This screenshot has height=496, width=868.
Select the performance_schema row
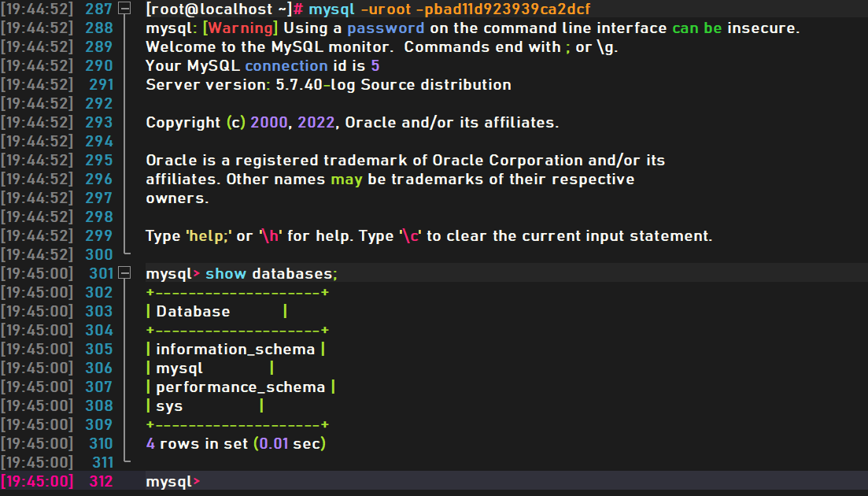pos(240,387)
